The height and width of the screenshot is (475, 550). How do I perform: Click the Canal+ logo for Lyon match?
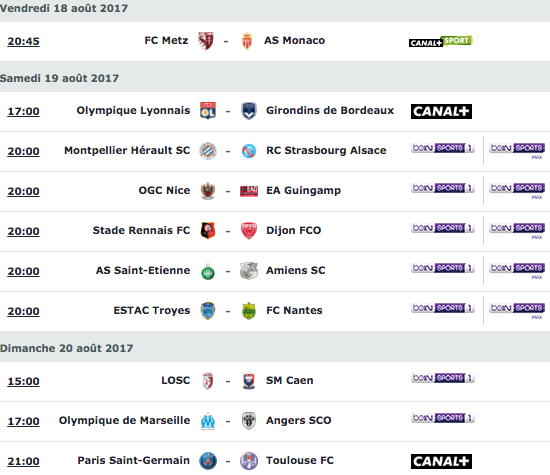click(441, 112)
